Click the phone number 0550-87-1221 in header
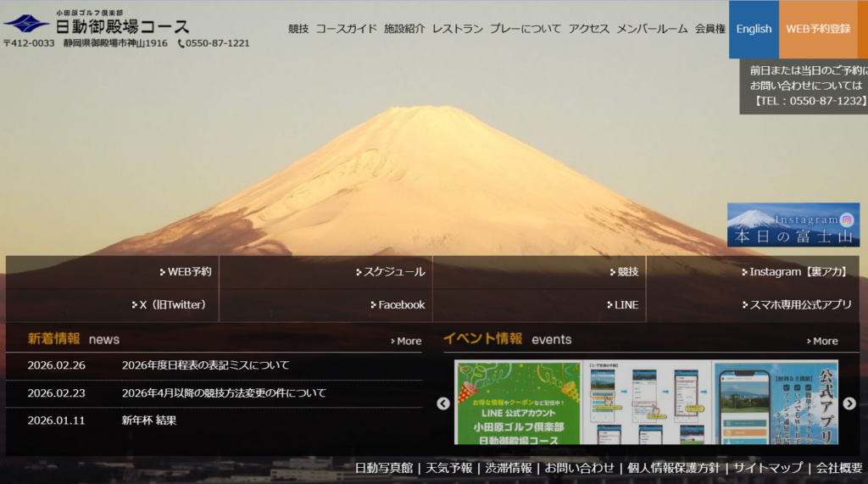This screenshot has width=868, height=484. point(217,43)
